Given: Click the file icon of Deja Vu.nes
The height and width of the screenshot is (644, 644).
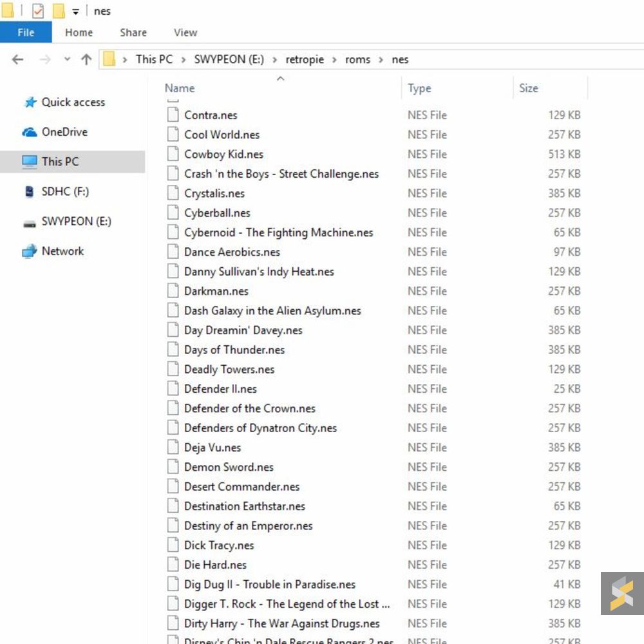Looking at the screenshot, I should tap(173, 448).
